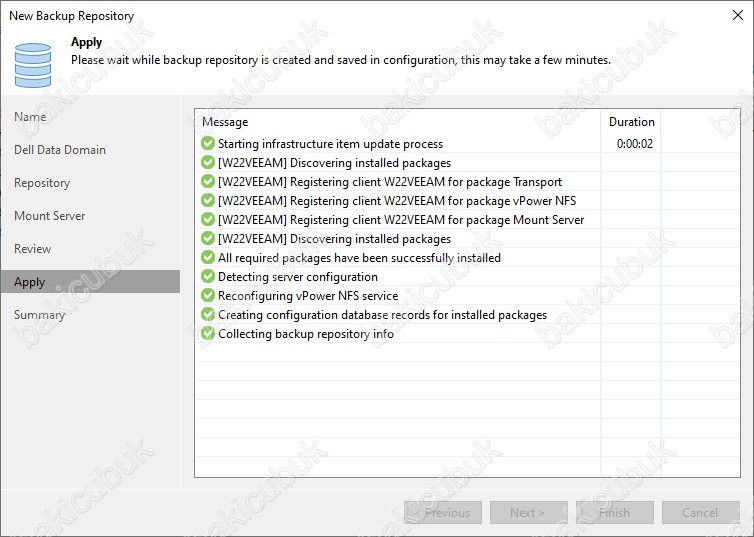The image size is (754, 537).
Task: Select the Apply step in sidebar
Action: click(x=90, y=282)
